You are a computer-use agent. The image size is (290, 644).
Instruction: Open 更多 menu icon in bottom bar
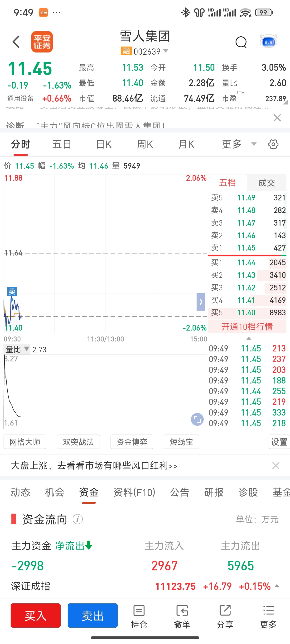coord(268,616)
